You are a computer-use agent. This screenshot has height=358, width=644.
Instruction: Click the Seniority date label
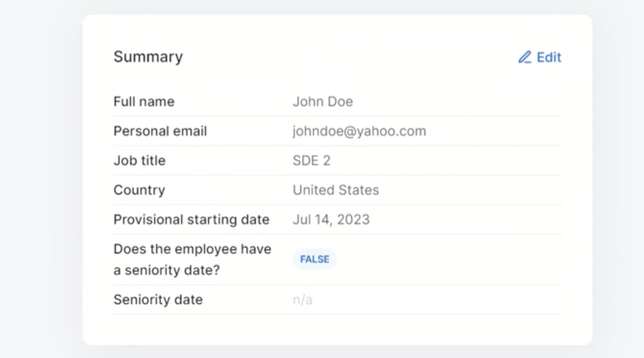tap(158, 300)
